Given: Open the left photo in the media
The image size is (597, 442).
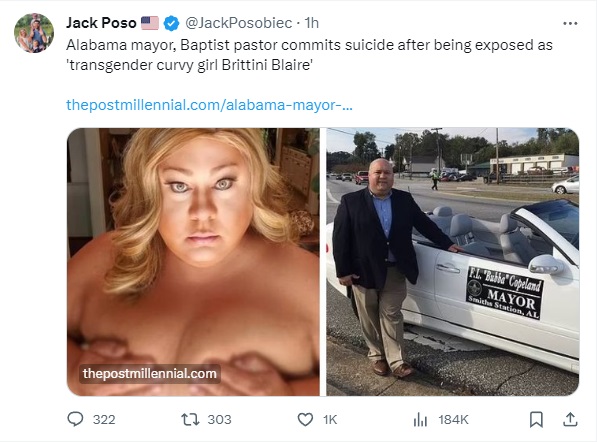Looking at the screenshot, I should click(x=193, y=262).
